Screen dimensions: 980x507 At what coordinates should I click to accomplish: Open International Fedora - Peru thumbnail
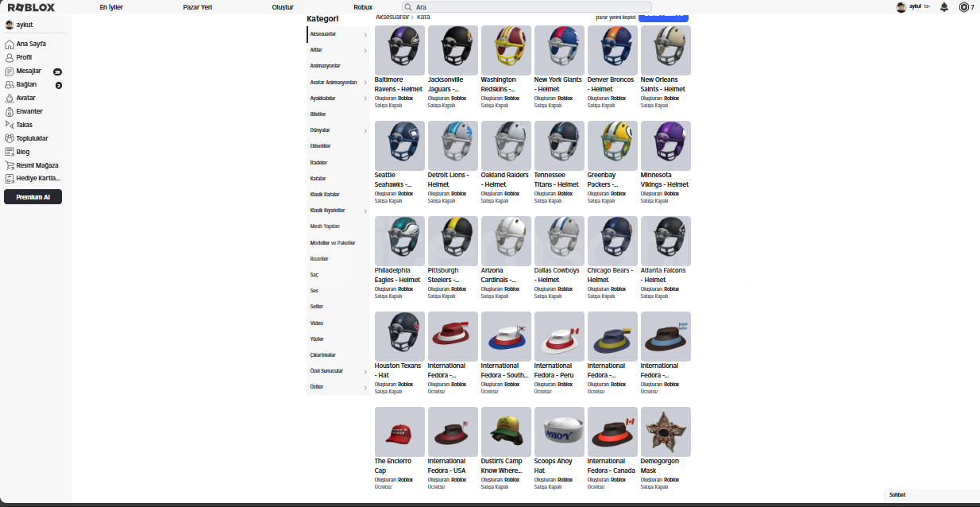click(559, 336)
